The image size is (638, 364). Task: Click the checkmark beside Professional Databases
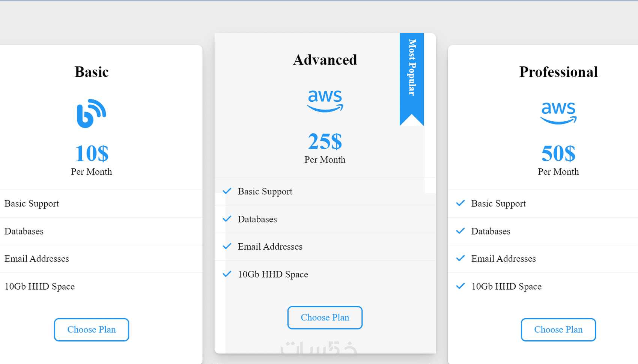(x=460, y=231)
